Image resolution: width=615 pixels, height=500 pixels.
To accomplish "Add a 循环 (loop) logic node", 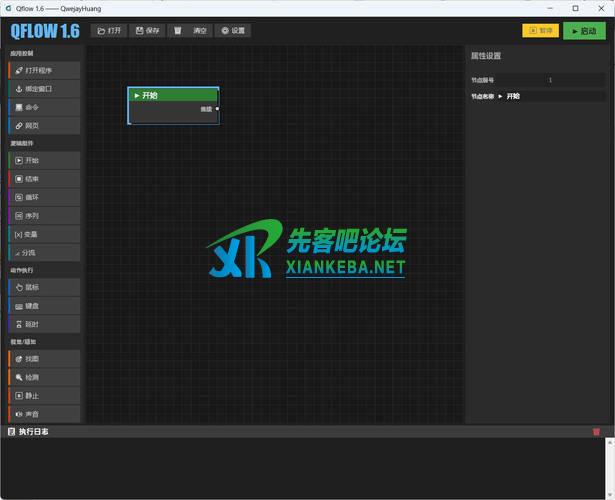I will (44, 197).
